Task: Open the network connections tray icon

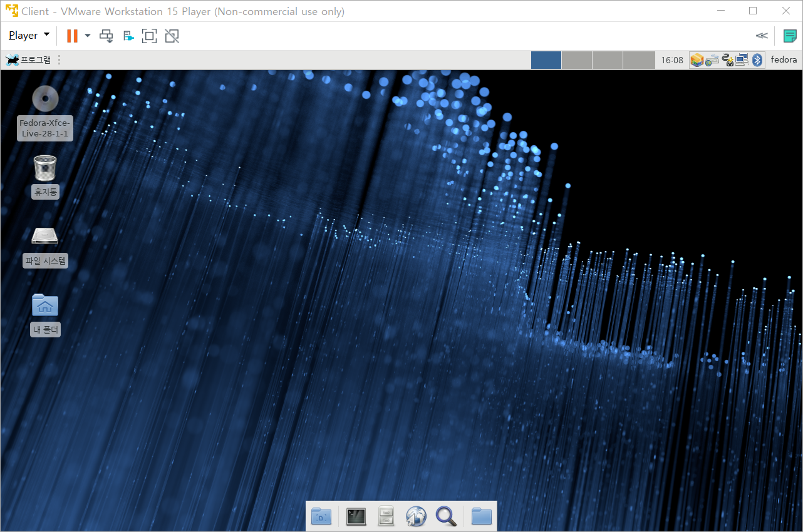Action: coord(742,60)
